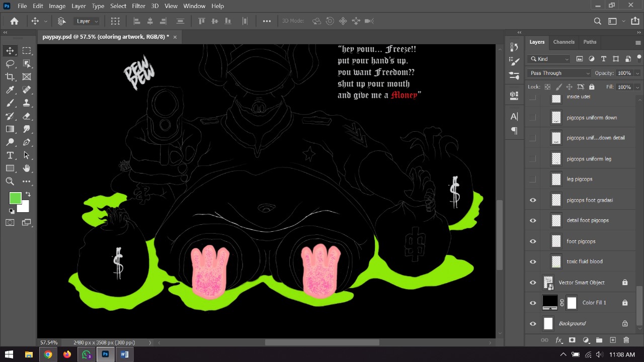This screenshot has width=644, height=362.
Task: Select the Crop tool
Action: click(x=10, y=76)
